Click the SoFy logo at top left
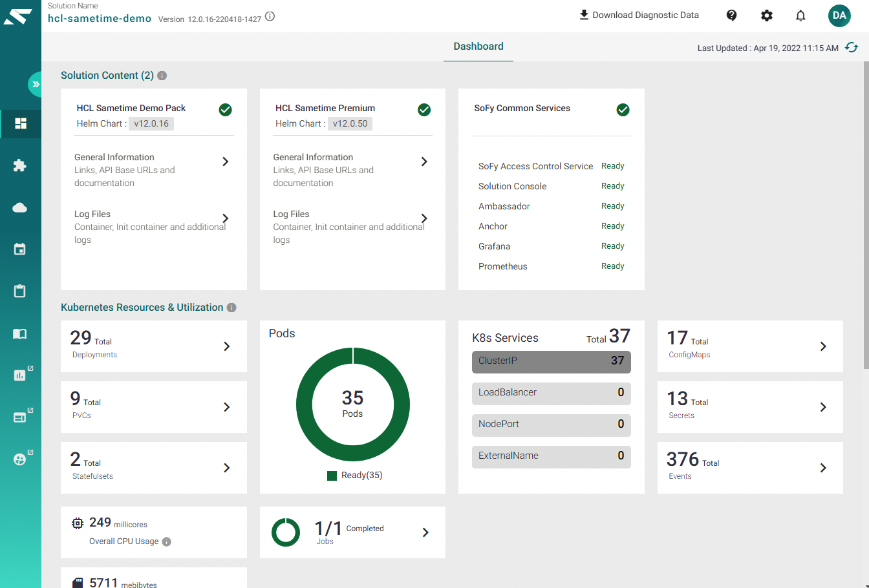Image resolution: width=869 pixels, height=588 pixels. click(17, 16)
